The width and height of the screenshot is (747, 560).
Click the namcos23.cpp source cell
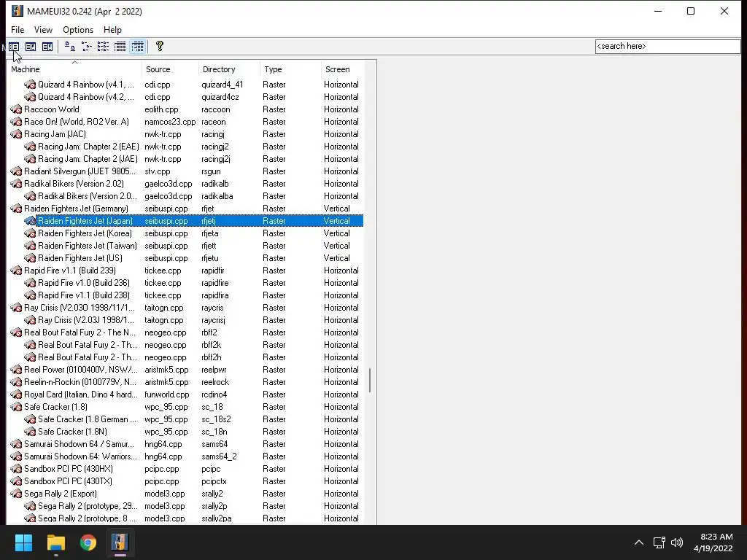click(170, 122)
